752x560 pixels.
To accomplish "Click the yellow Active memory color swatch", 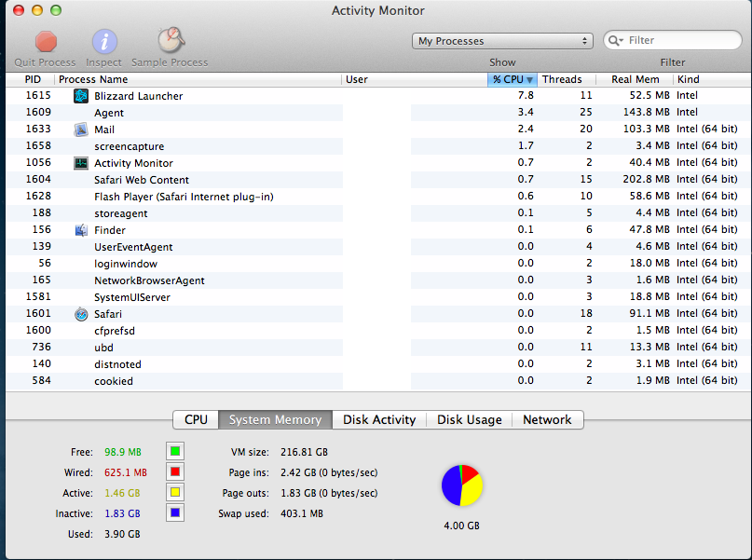I will (x=175, y=492).
